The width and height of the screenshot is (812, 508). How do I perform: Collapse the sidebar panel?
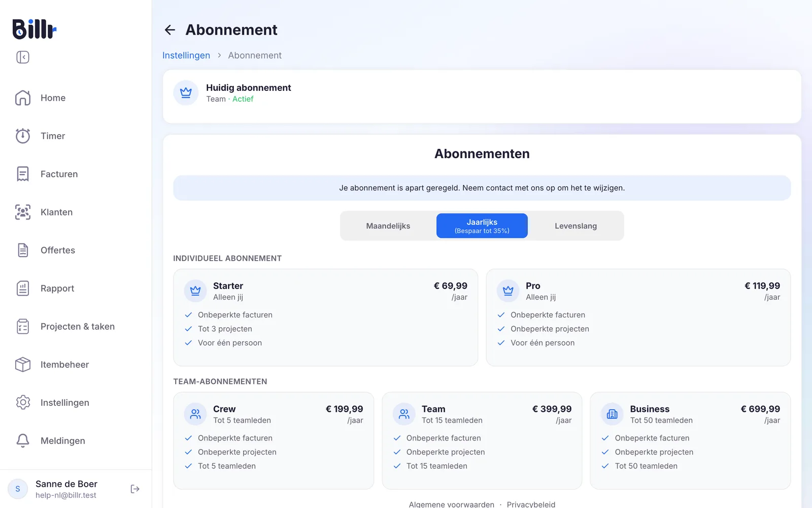point(23,57)
